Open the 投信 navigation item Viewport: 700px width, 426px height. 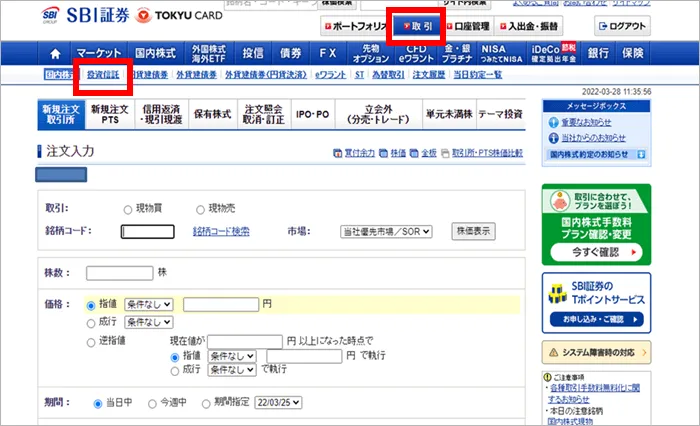pyautogui.click(x=253, y=53)
